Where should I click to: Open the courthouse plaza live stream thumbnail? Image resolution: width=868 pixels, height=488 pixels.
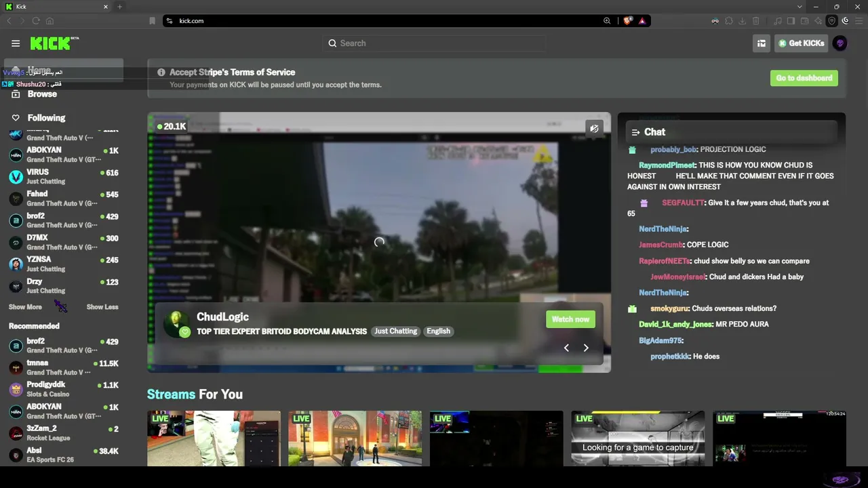click(x=355, y=439)
